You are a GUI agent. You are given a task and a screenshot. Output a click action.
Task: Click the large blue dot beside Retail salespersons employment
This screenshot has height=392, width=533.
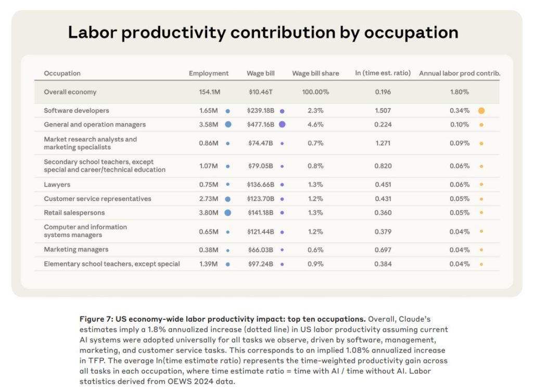[x=227, y=213]
